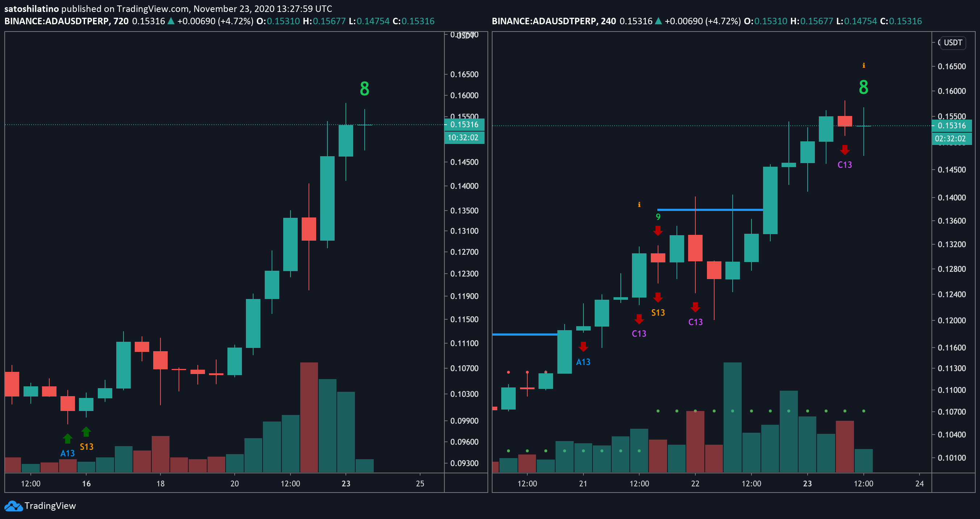Click the green 9 count on right chart

point(658,217)
